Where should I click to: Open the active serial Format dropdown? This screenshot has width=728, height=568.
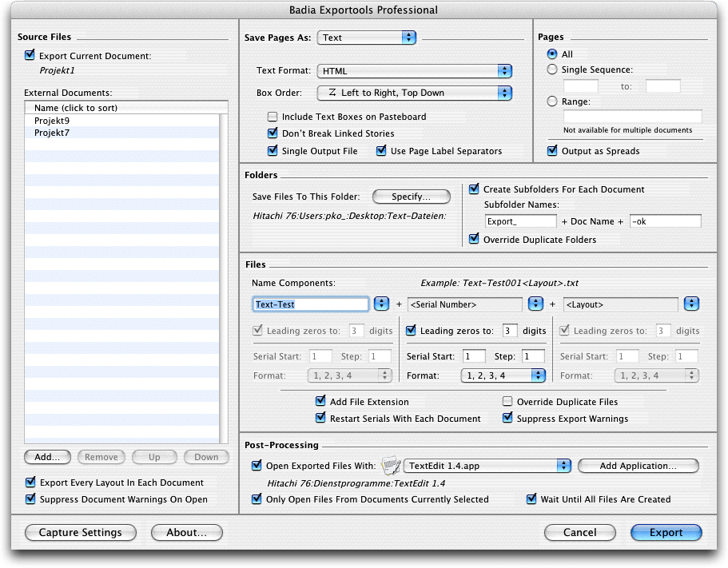pos(503,375)
